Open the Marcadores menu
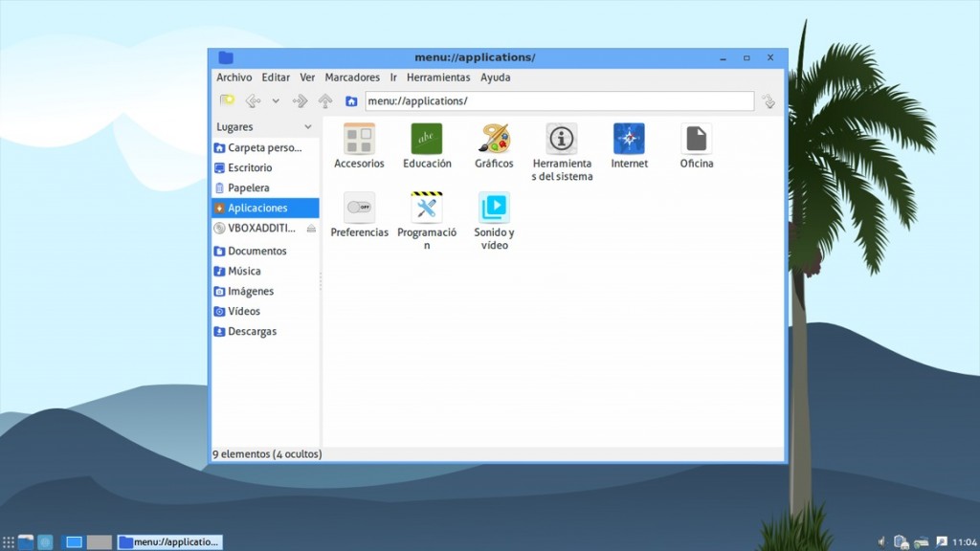Screen dimensions: 980x551 pyautogui.click(x=351, y=77)
